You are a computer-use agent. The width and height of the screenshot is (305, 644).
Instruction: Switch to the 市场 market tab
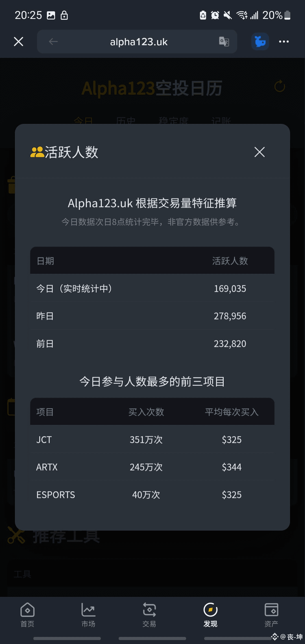tap(88, 615)
